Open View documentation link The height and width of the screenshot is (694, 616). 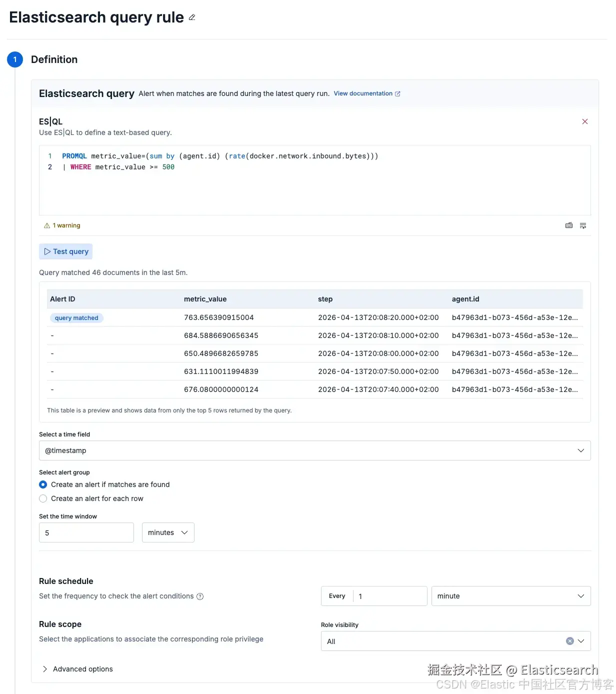(x=367, y=93)
